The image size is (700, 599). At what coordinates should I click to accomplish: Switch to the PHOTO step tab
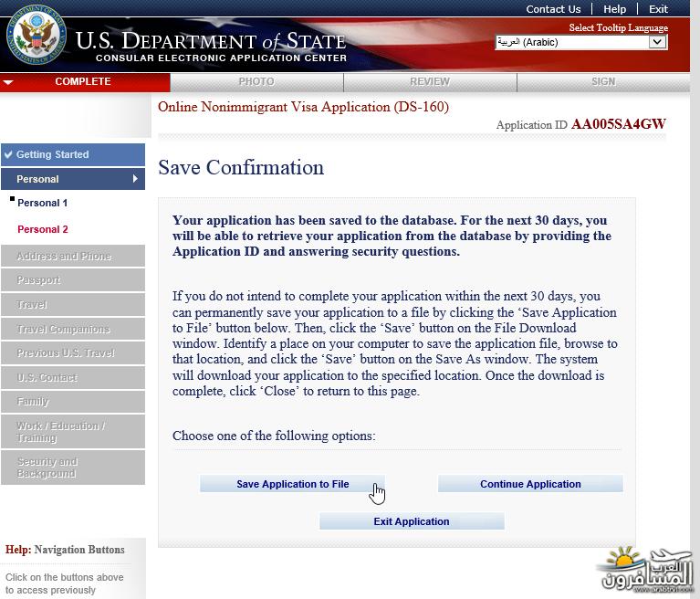click(256, 82)
